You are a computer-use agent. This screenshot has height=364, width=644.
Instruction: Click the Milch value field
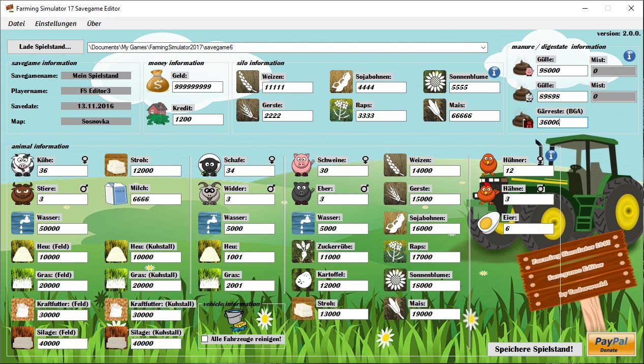156,199
